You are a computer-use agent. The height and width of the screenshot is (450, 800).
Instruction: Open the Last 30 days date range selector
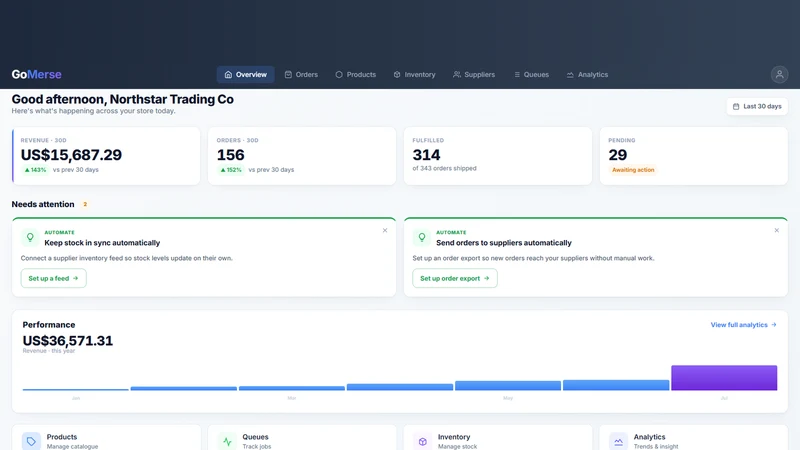(757, 106)
